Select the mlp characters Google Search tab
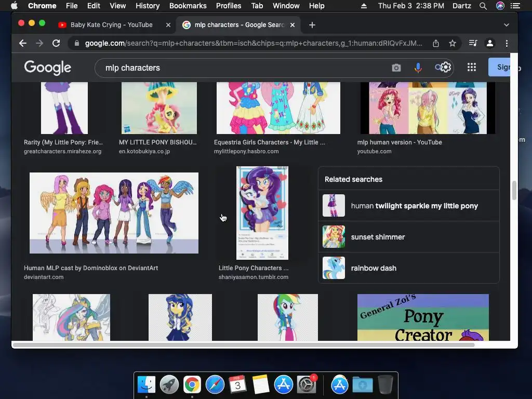The image size is (532, 399). [238, 25]
